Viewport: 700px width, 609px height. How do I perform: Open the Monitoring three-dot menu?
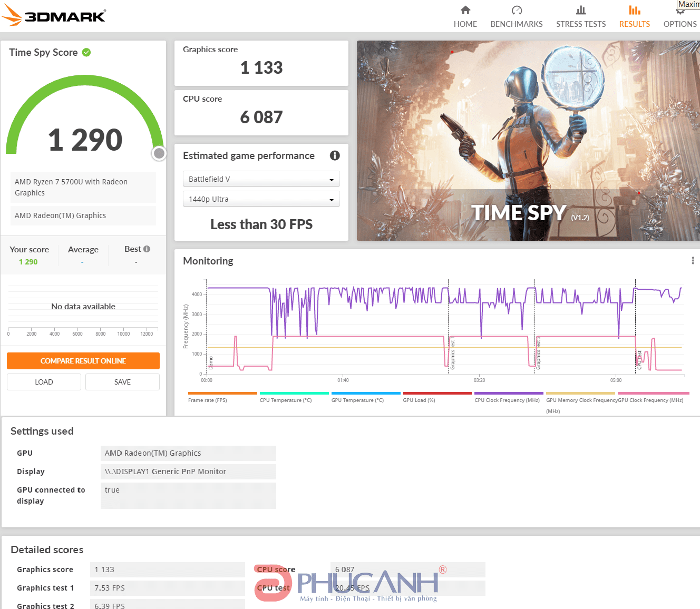point(693,261)
